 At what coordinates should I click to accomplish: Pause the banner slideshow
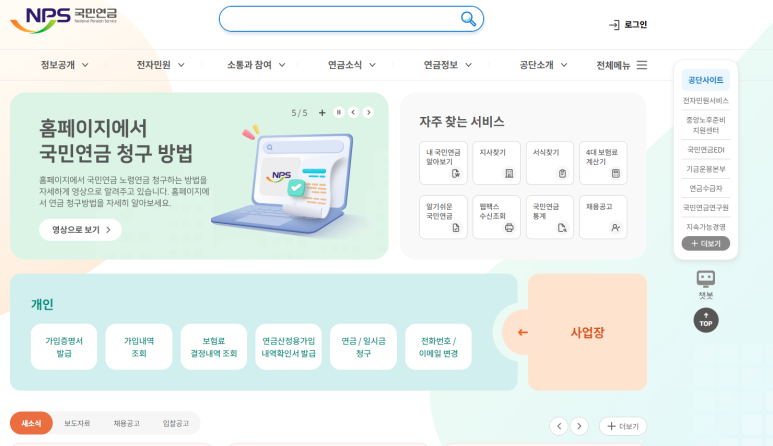click(x=339, y=112)
